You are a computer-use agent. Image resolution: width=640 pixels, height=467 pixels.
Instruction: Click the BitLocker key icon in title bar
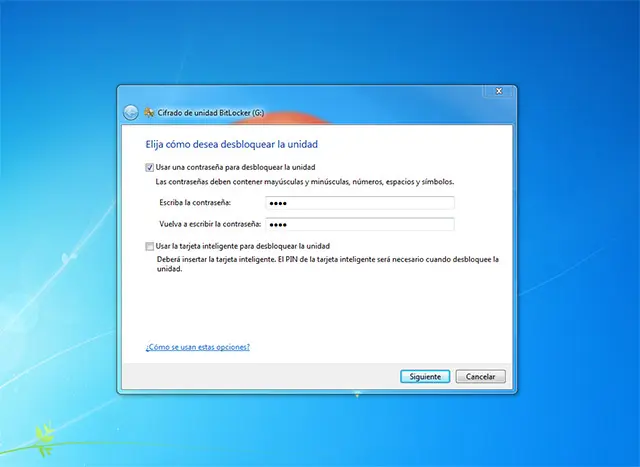click(x=148, y=112)
